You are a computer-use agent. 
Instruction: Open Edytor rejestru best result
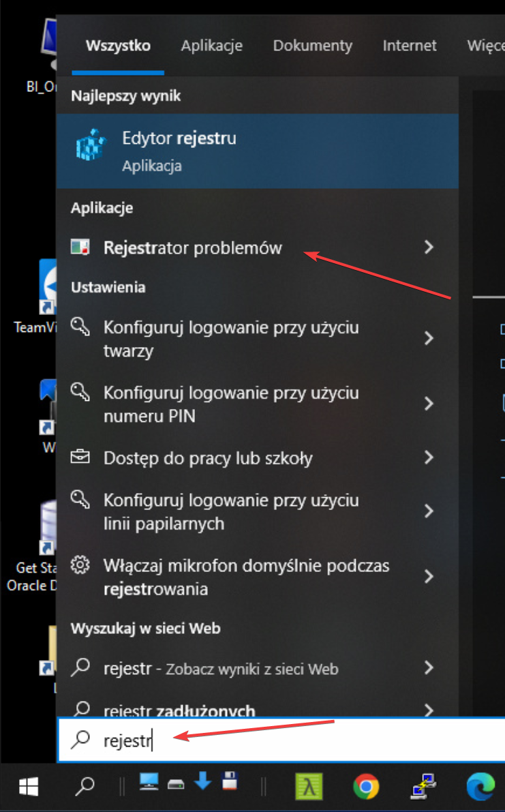[x=257, y=151]
